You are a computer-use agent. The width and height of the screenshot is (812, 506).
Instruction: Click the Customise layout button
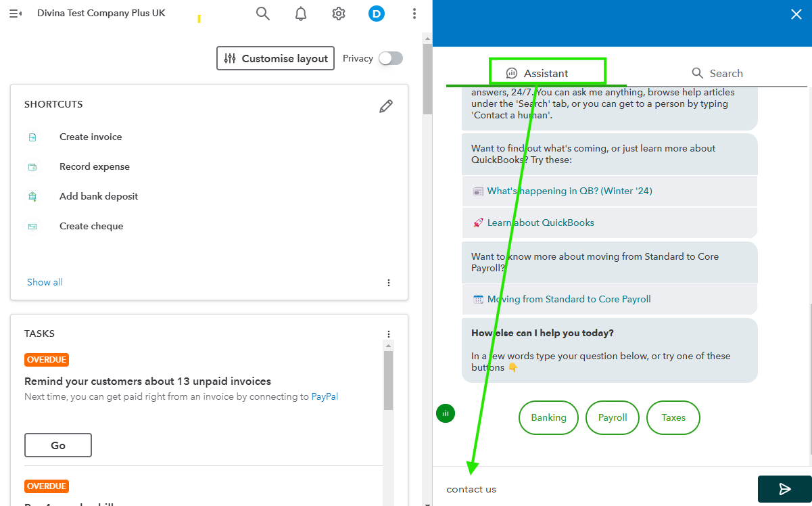click(x=276, y=58)
